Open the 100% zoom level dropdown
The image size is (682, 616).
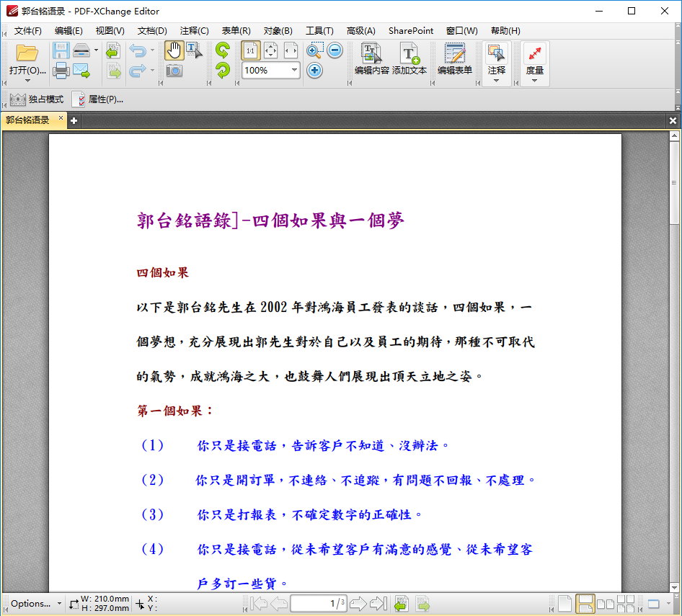(294, 70)
